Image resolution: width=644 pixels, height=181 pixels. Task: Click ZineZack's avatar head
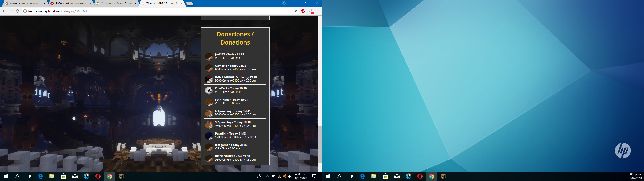click(x=209, y=90)
